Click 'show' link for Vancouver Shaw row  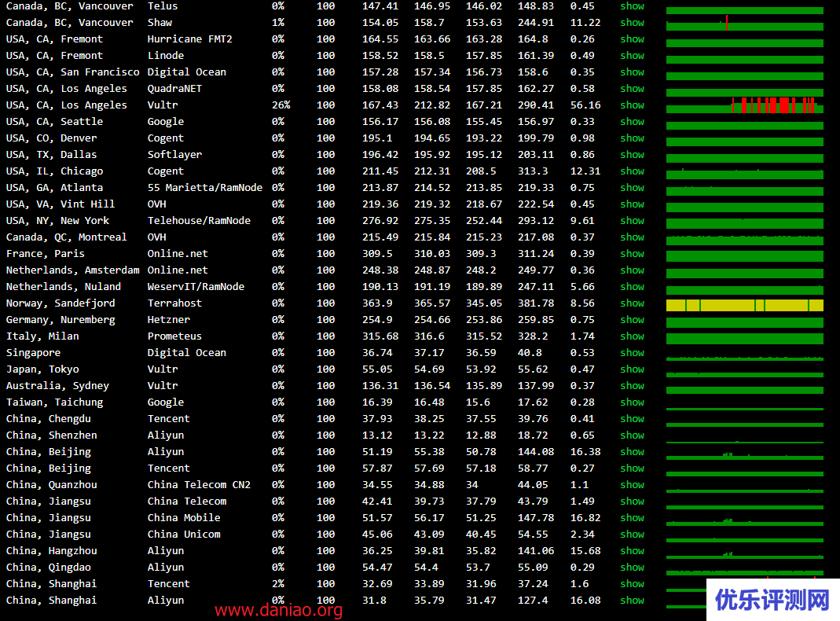(x=632, y=23)
